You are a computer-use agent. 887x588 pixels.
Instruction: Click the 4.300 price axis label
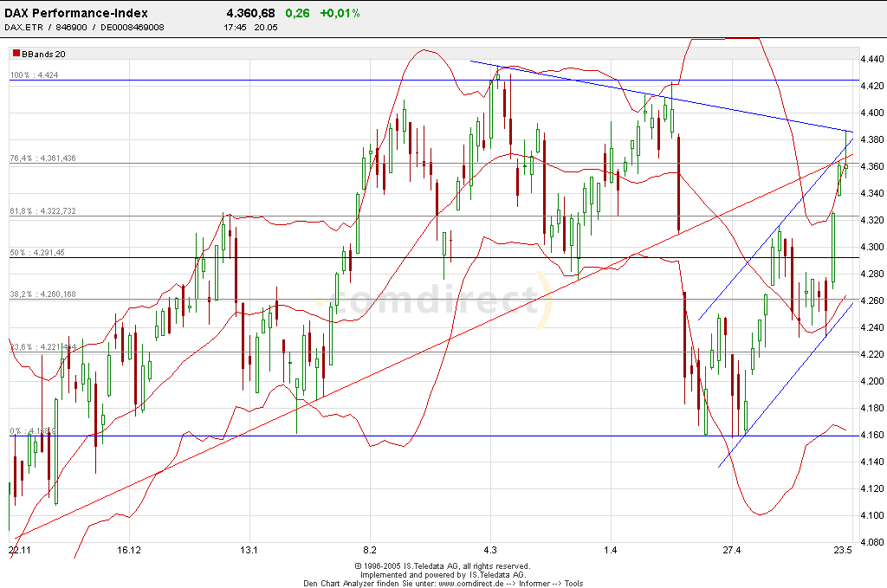click(x=871, y=247)
